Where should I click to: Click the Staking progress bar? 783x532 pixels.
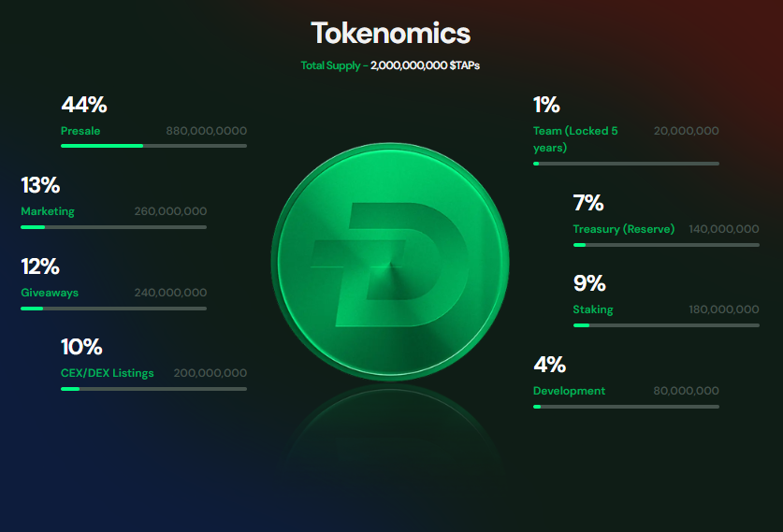pyautogui.click(x=666, y=325)
